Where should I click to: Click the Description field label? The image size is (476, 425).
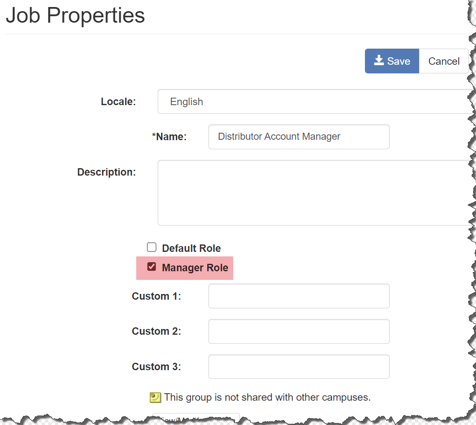pyautogui.click(x=106, y=172)
